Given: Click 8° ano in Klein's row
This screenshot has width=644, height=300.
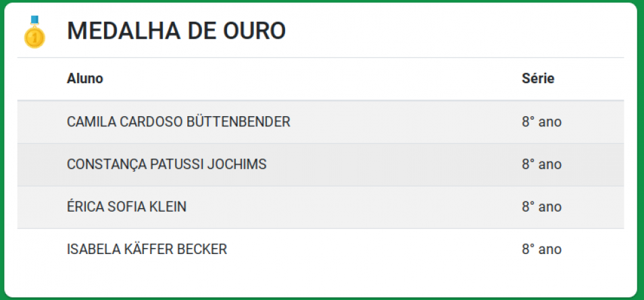Looking at the screenshot, I should click(541, 207).
